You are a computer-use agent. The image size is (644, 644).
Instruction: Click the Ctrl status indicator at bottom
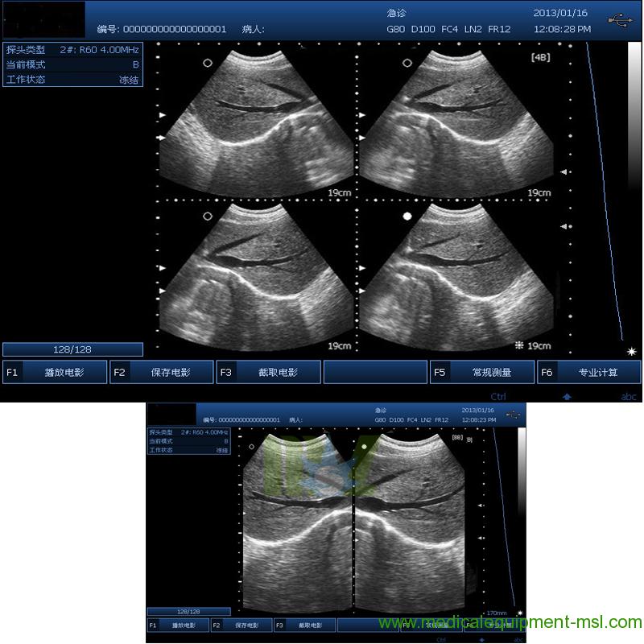(x=498, y=396)
